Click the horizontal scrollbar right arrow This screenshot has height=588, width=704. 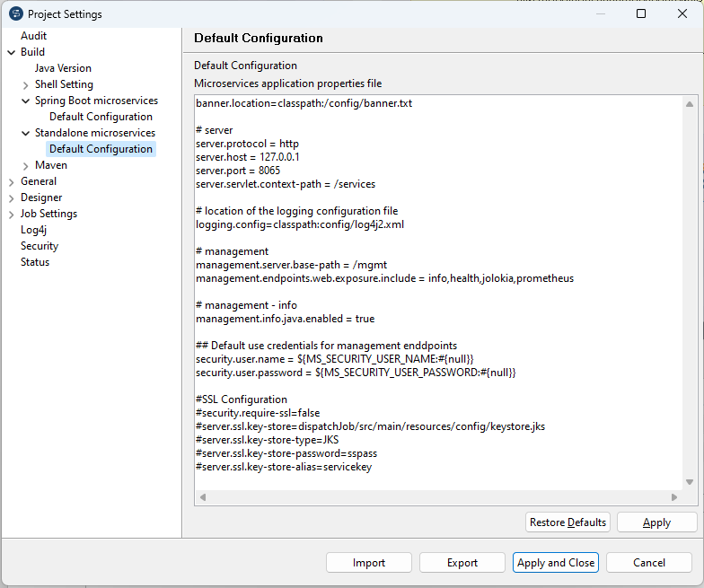[x=673, y=497]
